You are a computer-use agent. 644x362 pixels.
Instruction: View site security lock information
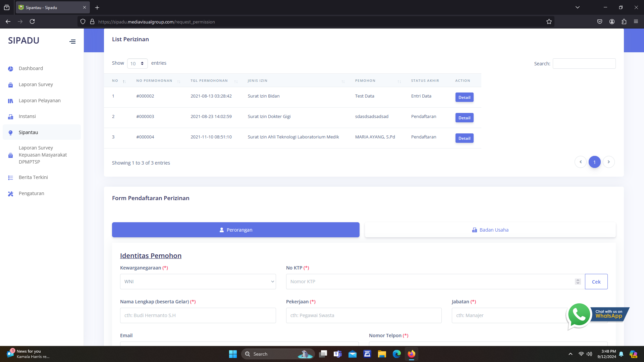(x=92, y=22)
